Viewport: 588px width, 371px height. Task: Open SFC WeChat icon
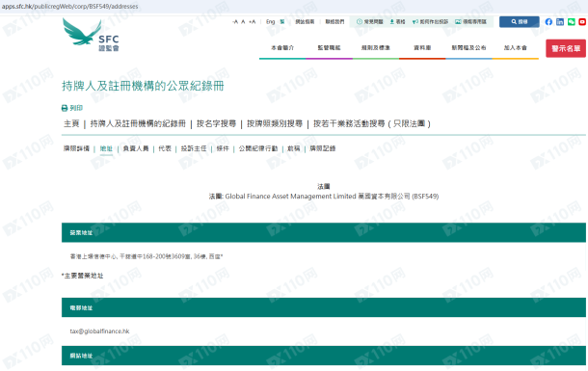point(571,22)
